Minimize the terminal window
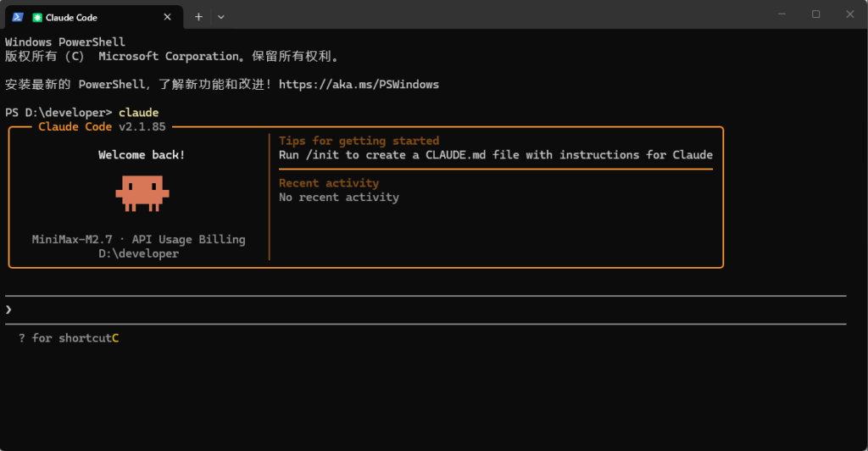The image size is (868, 451). pyautogui.click(x=778, y=14)
